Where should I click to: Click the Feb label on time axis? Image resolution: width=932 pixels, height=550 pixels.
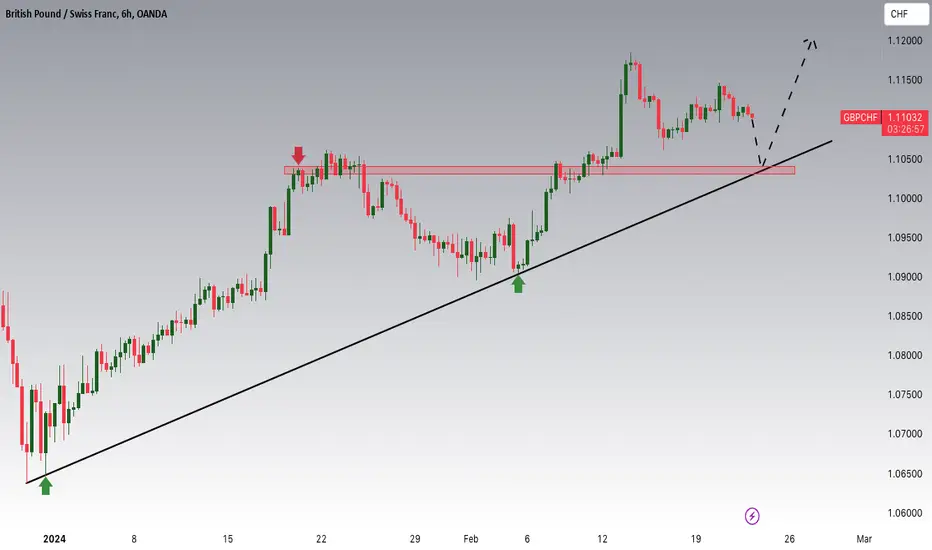coord(471,539)
